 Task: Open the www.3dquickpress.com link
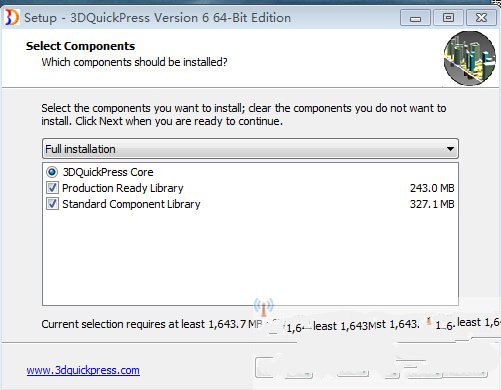pos(83,370)
